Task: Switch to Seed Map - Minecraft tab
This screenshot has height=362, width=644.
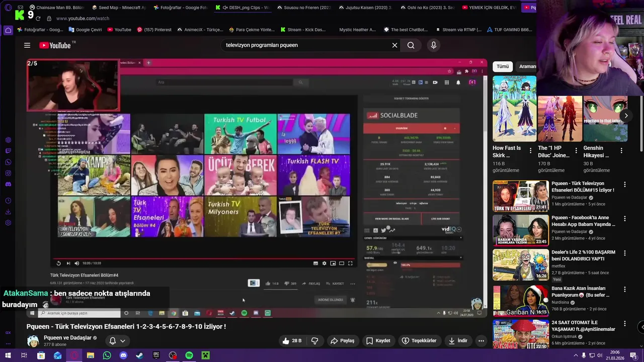Action: (119, 8)
